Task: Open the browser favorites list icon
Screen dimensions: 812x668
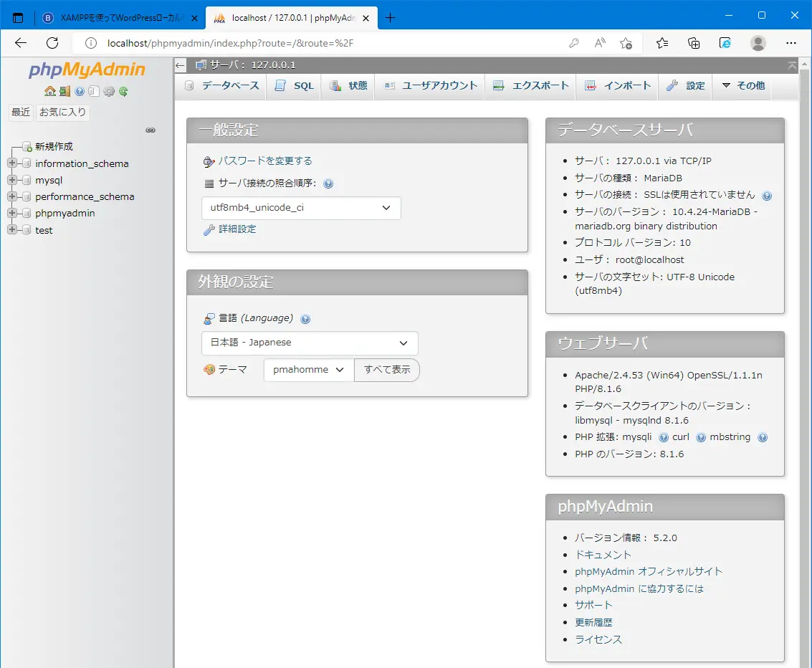Action: point(662,43)
